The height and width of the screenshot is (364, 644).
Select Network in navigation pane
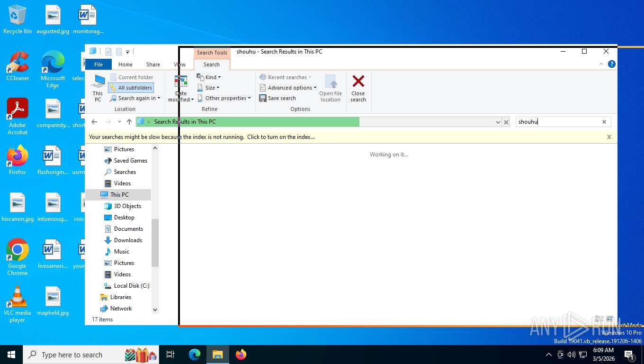[116, 309]
